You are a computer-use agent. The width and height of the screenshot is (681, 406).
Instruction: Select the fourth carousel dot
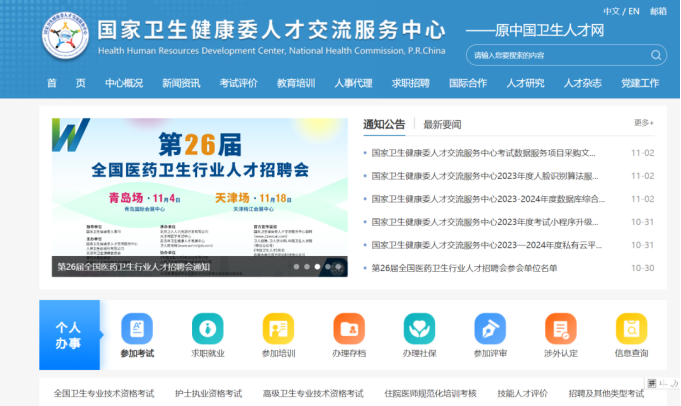point(328,267)
